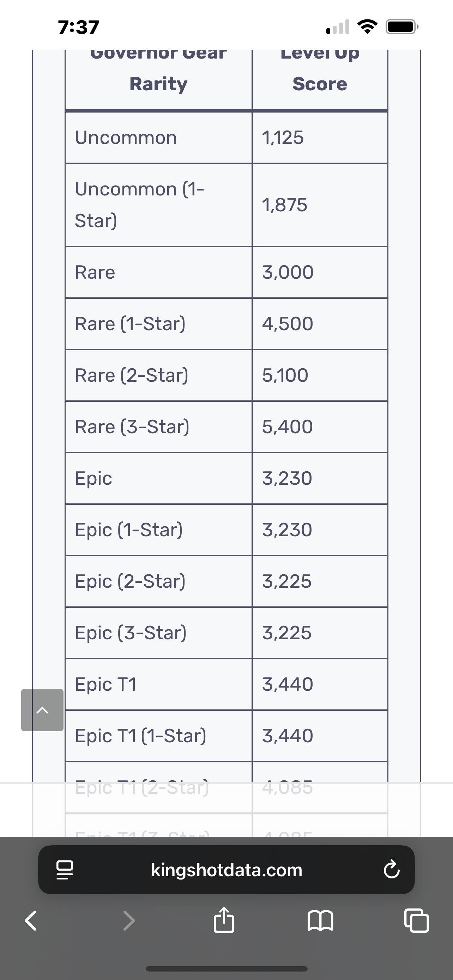Tap the Governor Gear Rarity column header
453x980 pixels.
click(x=159, y=68)
